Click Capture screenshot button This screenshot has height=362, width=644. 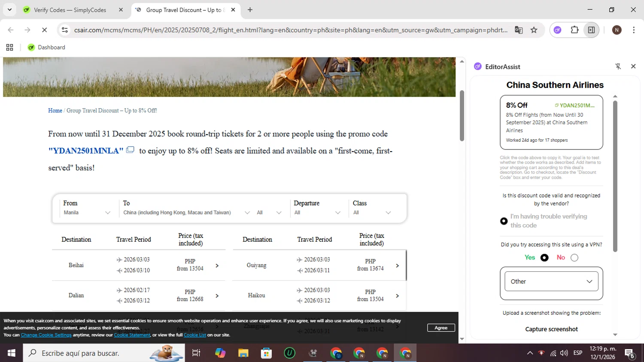coord(551,329)
